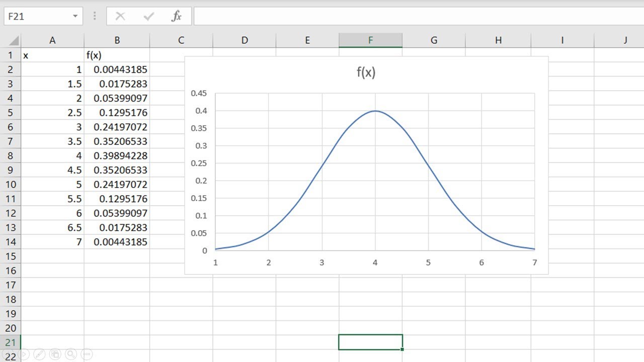Select the chart title f(x)
This screenshot has height=362, width=644.
click(x=366, y=72)
